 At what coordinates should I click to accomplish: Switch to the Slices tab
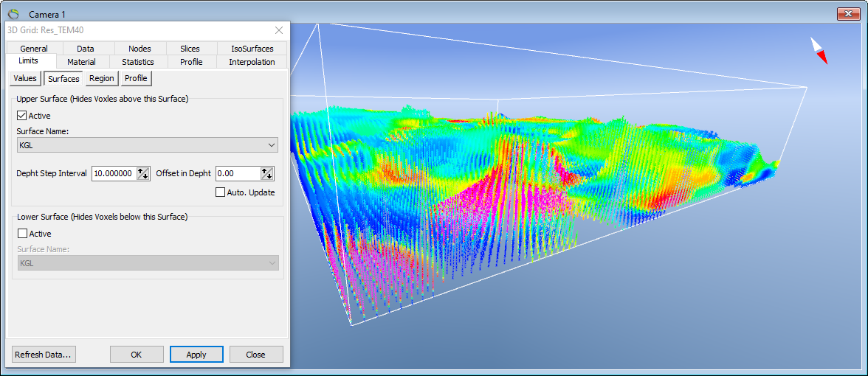[190, 49]
